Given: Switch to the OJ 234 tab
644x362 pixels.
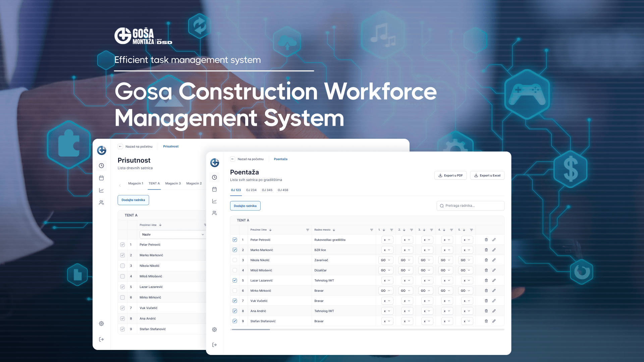Looking at the screenshot, I should (251, 190).
